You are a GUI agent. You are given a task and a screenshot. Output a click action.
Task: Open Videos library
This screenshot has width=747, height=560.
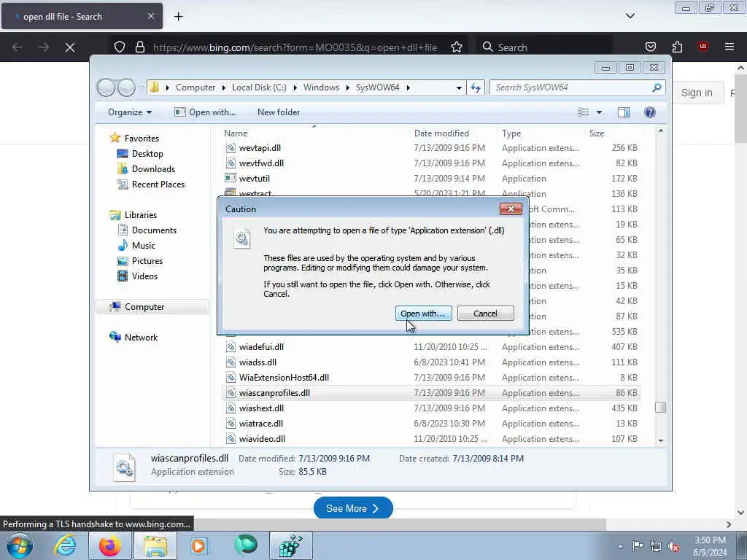pos(144,276)
